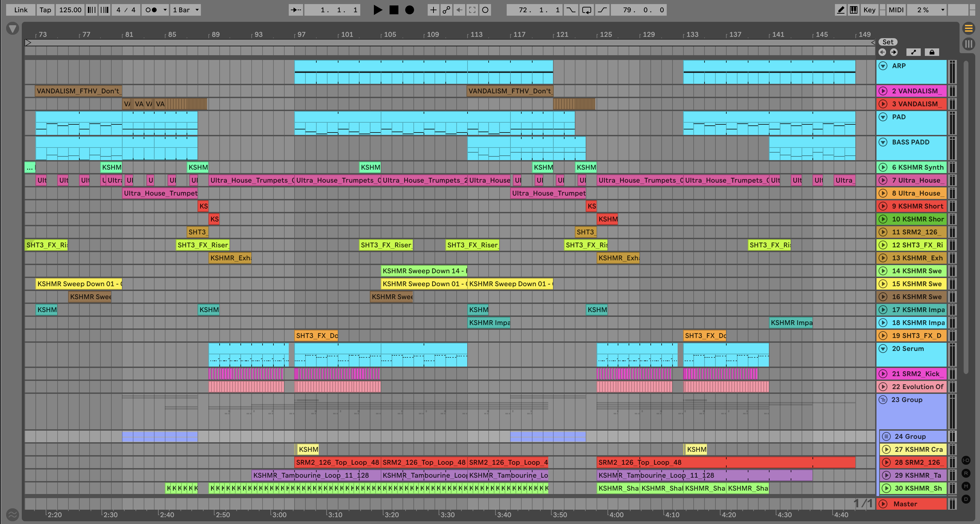Image resolution: width=980 pixels, height=524 pixels.
Task: Click the Lock Envelopes padlock icon
Action: pyautogui.click(x=932, y=52)
